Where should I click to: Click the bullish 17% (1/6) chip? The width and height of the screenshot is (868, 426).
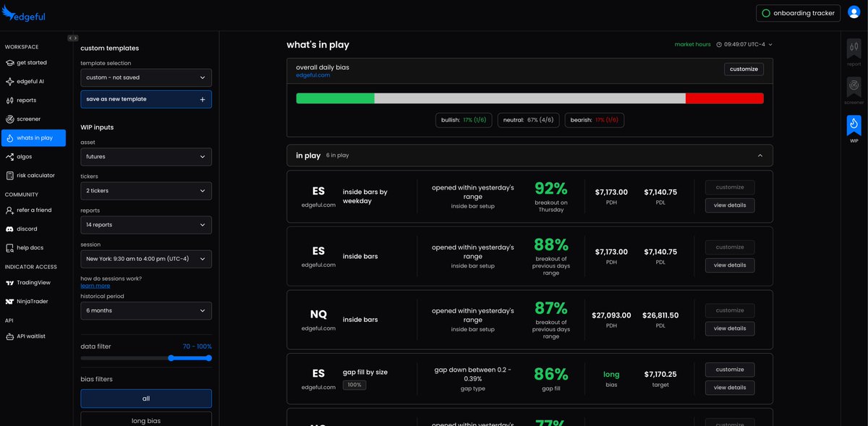(x=464, y=120)
